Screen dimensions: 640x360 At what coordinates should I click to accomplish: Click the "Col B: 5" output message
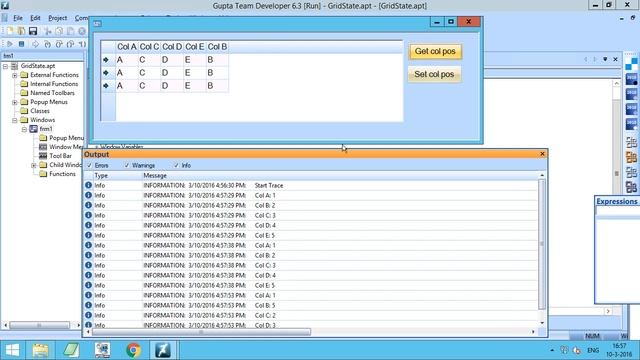[265, 305]
